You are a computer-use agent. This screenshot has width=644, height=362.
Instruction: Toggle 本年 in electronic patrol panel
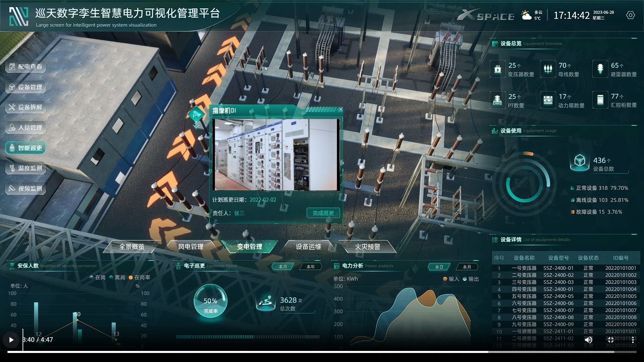311,267
